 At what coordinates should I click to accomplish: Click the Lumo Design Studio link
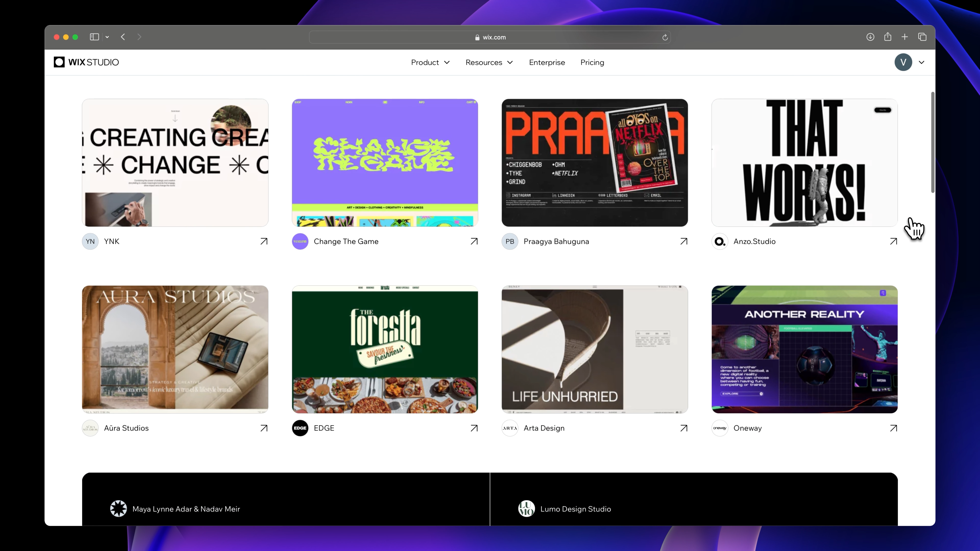point(575,509)
